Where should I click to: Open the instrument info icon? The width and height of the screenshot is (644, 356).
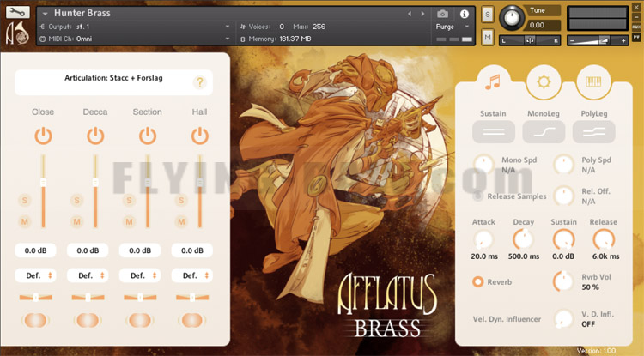coord(465,14)
